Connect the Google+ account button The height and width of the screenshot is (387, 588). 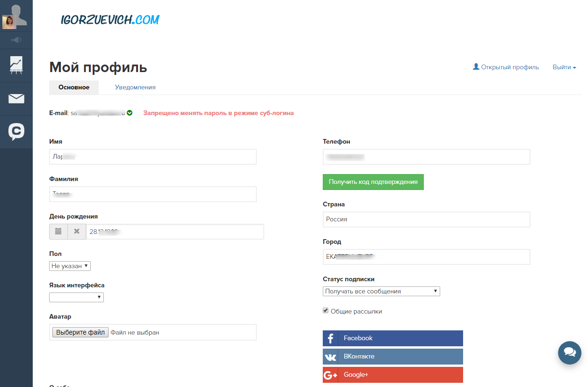coord(393,375)
